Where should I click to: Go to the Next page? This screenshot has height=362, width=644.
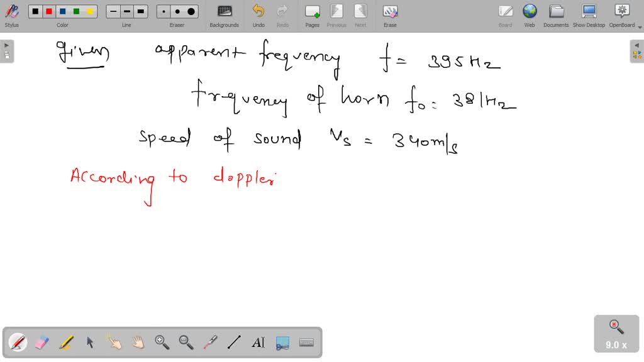tap(360, 16)
